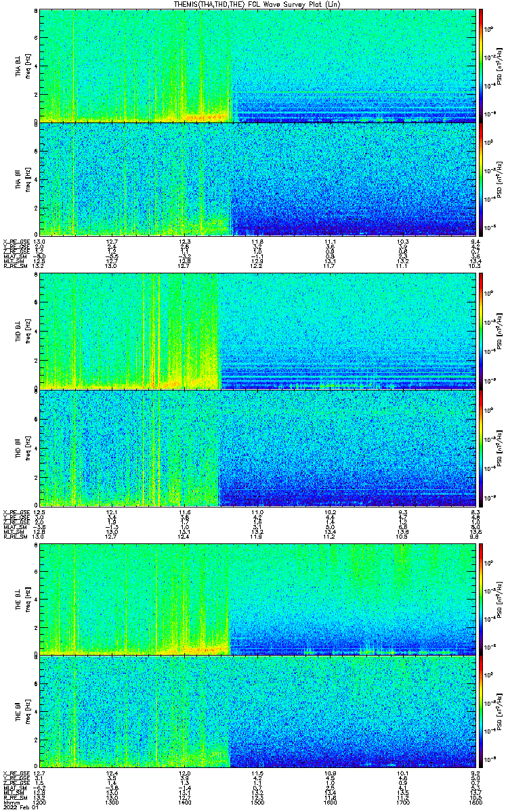Screen dimensions: 508x812
Task: Click the '1800' time tick label
Action: tap(477, 802)
